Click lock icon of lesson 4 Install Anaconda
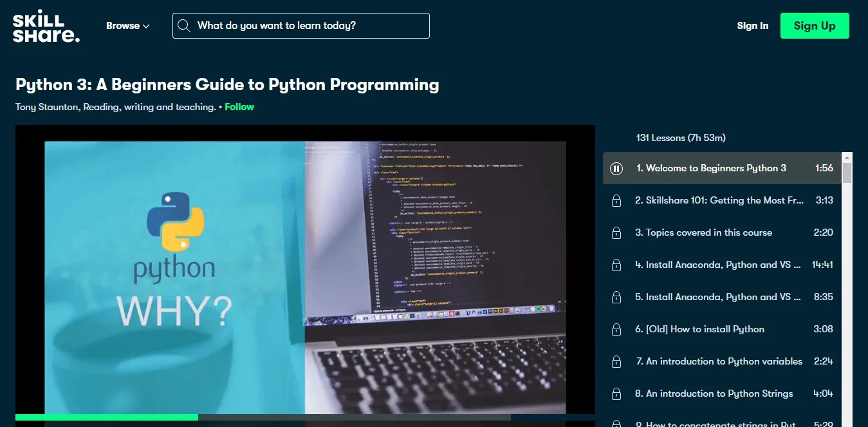 point(616,265)
